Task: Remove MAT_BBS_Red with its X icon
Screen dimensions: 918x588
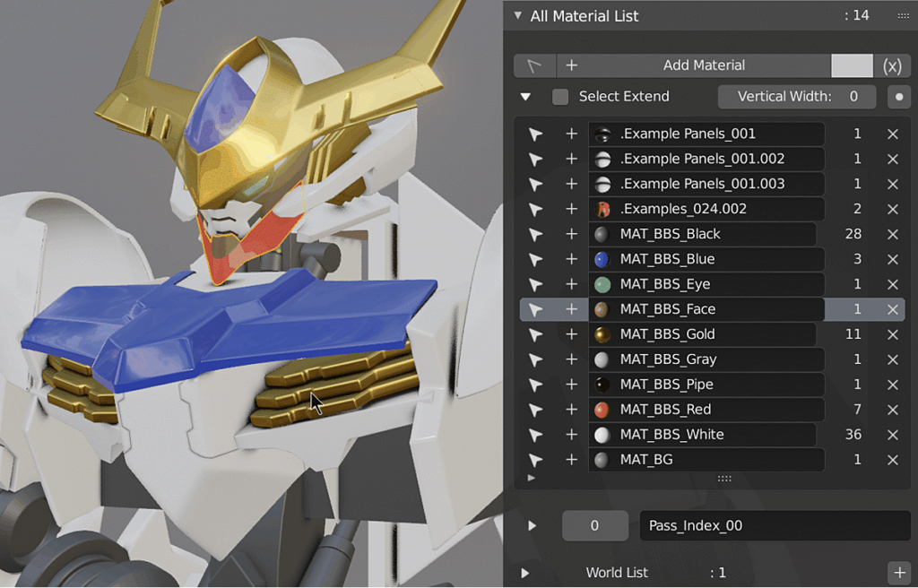Action: [x=892, y=410]
